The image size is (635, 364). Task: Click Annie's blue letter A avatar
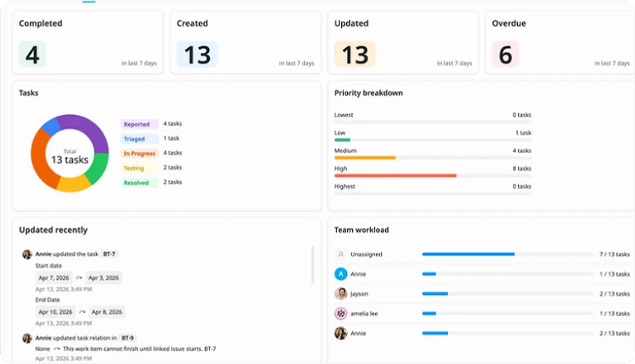341,274
